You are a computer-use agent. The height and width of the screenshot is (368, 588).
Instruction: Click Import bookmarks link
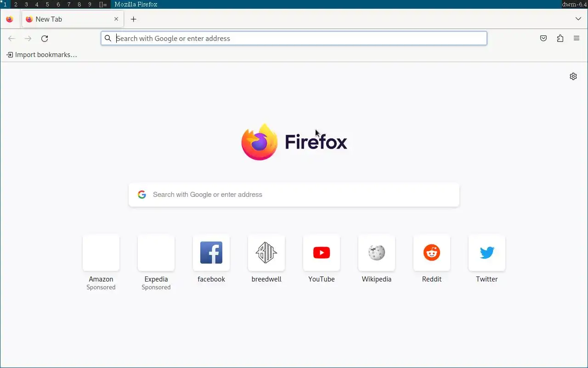point(42,55)
